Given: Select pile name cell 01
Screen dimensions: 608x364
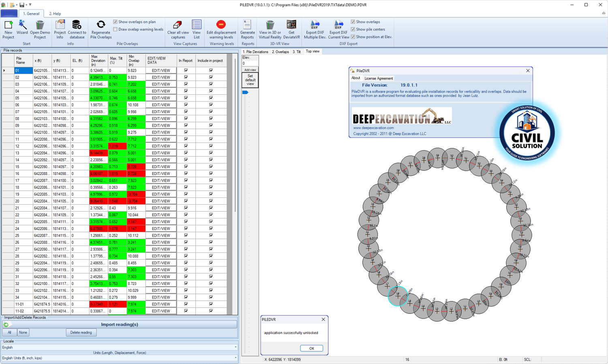Looking at the screenshot, I should point(23,71).
